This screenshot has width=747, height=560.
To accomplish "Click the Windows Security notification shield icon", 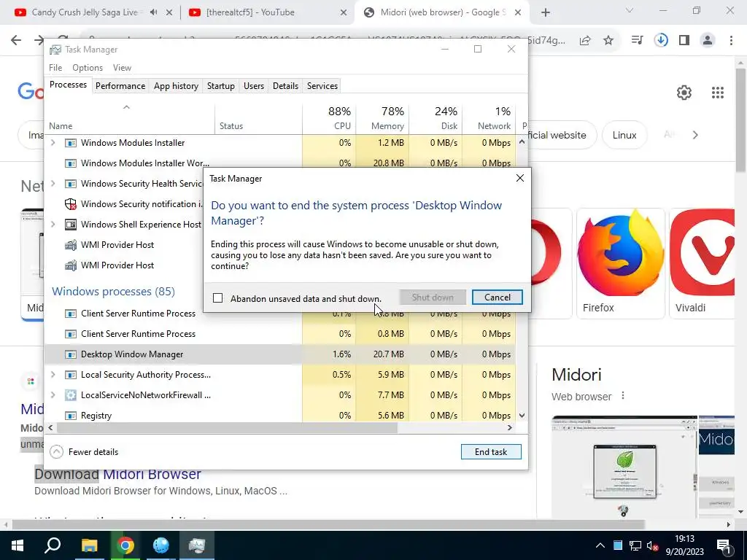I will click(x=71, y=204).
